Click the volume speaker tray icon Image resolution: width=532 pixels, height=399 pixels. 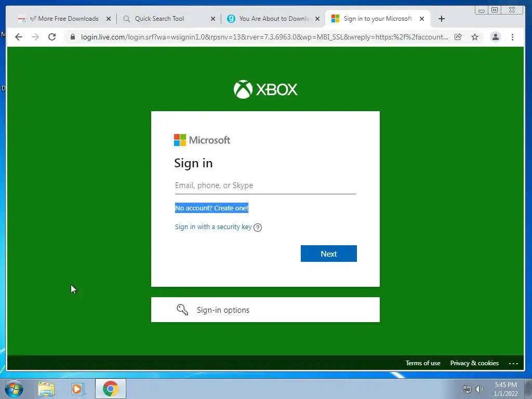click(480, 389)
